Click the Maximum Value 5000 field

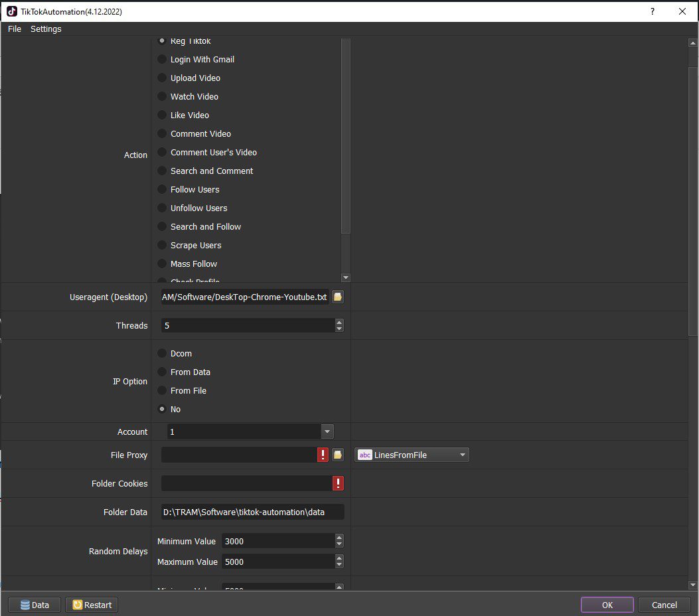278,562
